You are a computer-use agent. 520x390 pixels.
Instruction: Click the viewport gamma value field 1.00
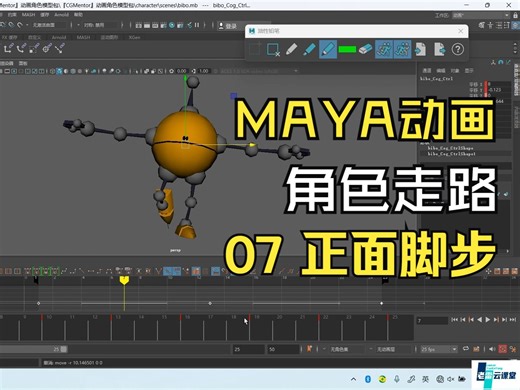204,71
